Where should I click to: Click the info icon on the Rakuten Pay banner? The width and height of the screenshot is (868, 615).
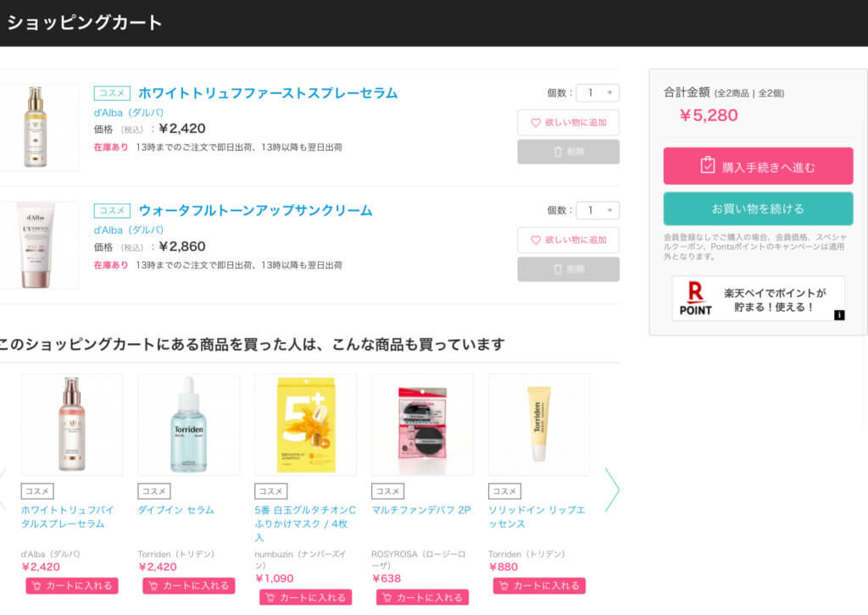839,314
